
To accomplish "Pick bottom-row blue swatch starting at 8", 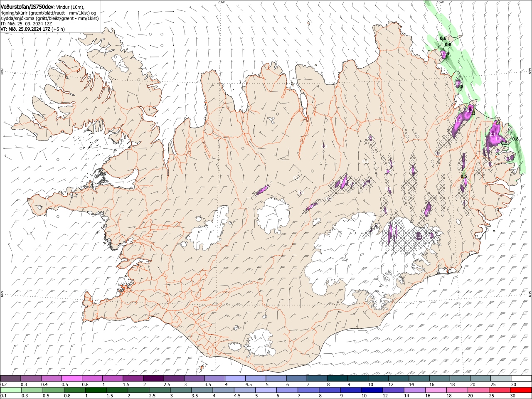I will [x=330, y=390].
